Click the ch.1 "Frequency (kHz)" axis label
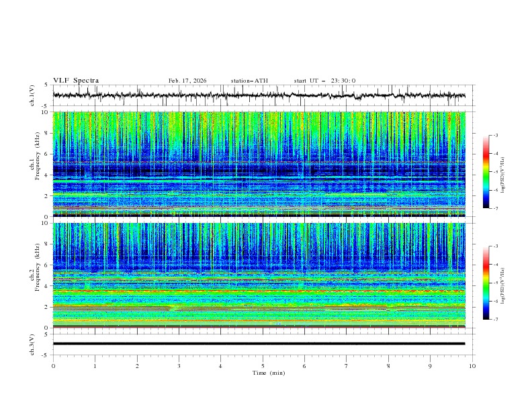 38,154
